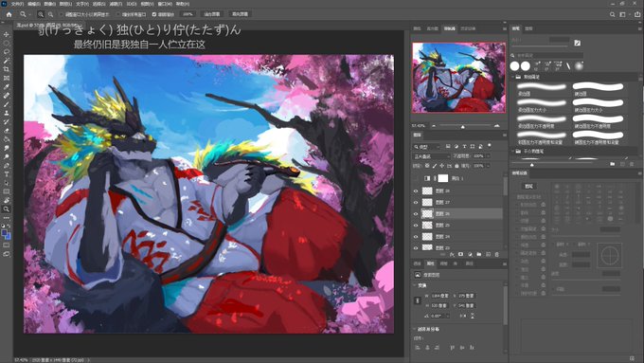Toggle the scrubby zoom checkbox in options bar
This screenshot has height=363, width=644.
click(x=154, y=14)
